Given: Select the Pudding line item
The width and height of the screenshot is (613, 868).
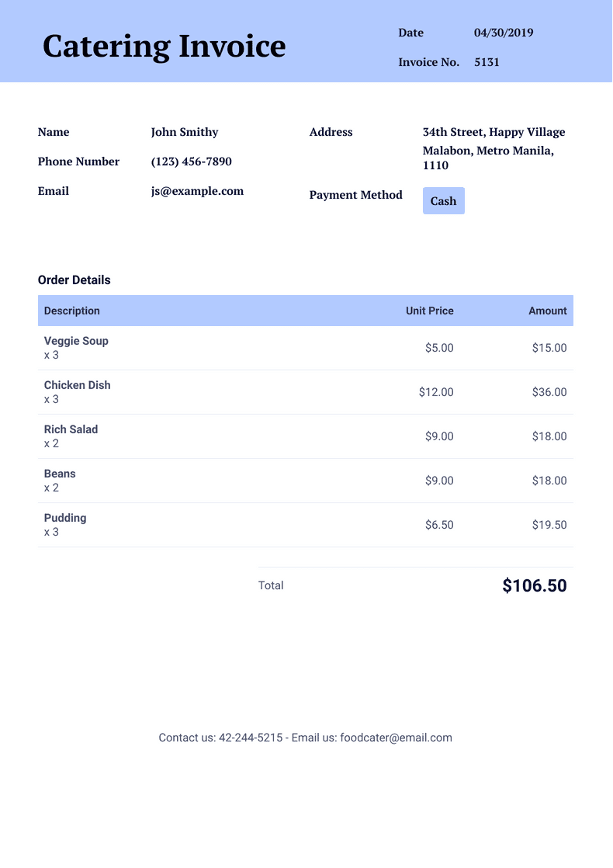Looking at the screenshot, I should click(65, 518).
